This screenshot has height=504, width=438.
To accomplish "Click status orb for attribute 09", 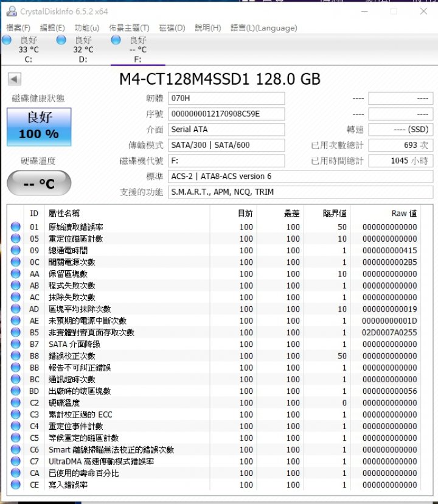I will [15, 250].
